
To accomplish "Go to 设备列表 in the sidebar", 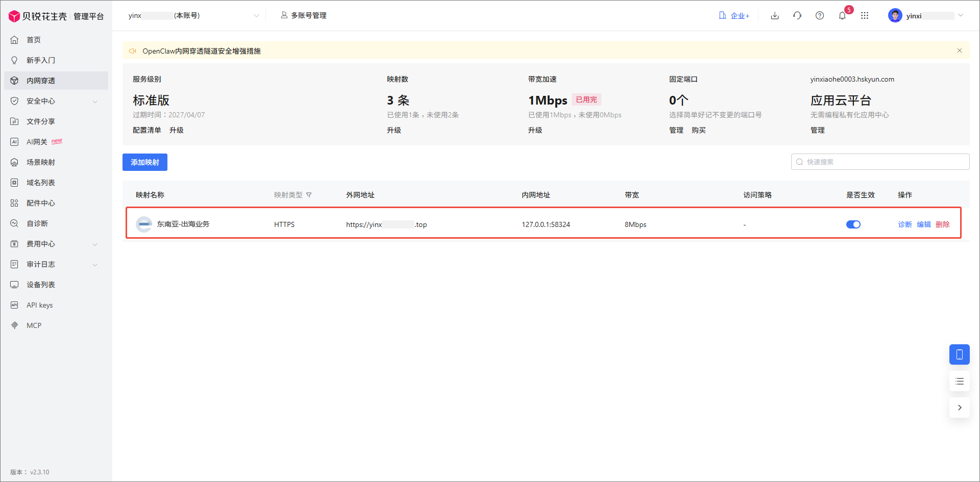I will click(x=40, y=284).
